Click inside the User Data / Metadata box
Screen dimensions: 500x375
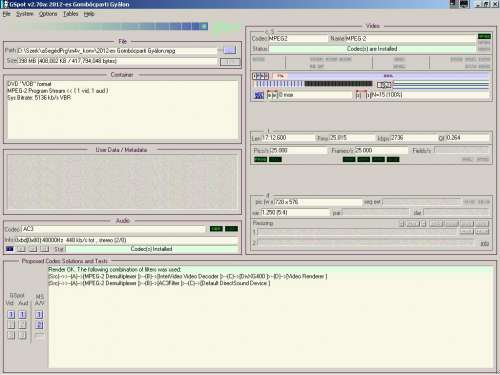(x=122, y=182)
